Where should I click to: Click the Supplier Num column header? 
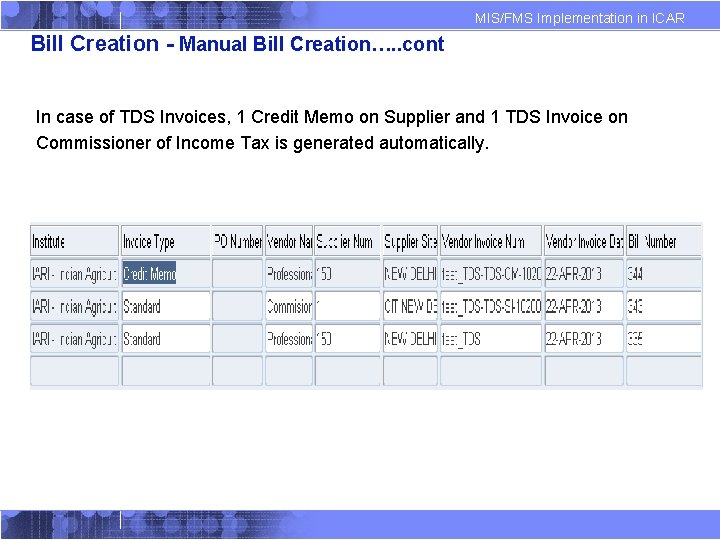point(348,241)
